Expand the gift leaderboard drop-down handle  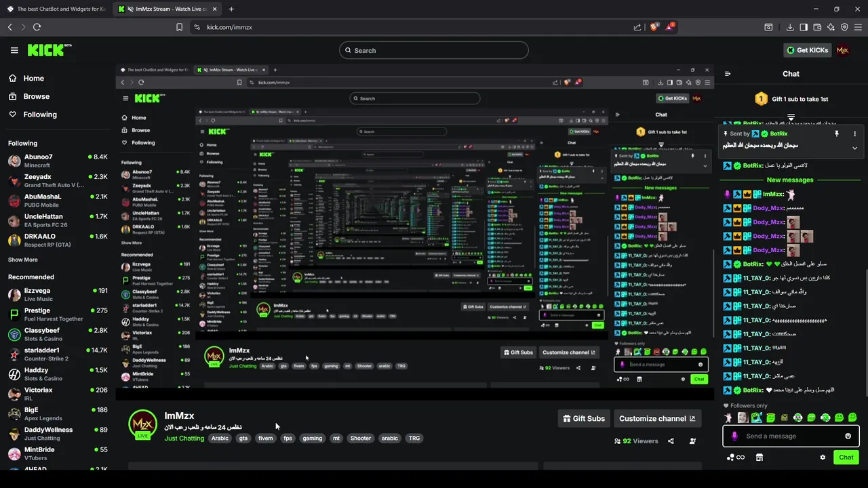[x=791, y=117]
